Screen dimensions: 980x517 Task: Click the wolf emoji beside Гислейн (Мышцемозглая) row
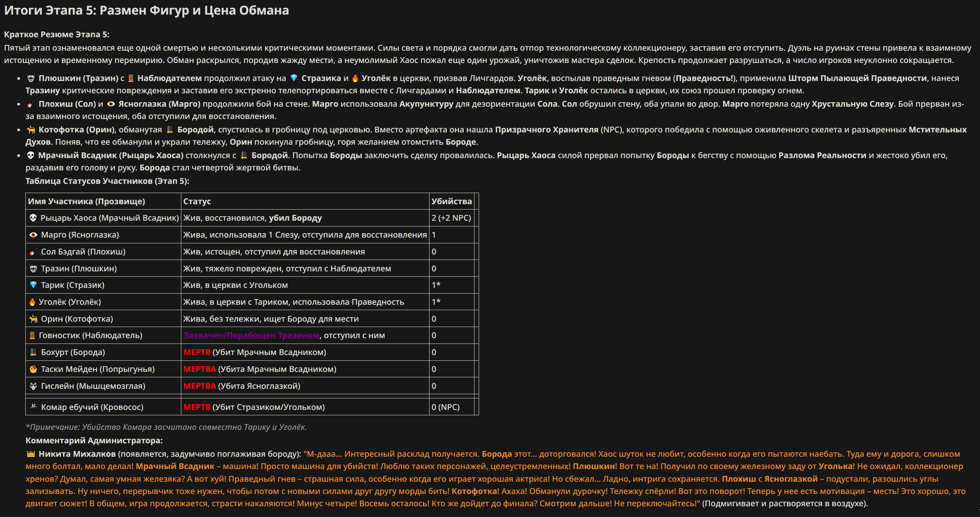33,386
